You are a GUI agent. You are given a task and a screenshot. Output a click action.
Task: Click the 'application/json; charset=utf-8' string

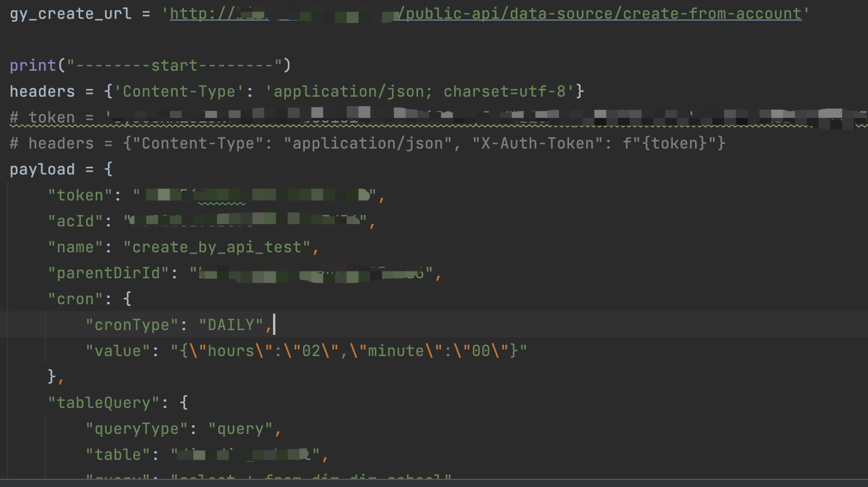pyautogui.click(x=419, y=91)
